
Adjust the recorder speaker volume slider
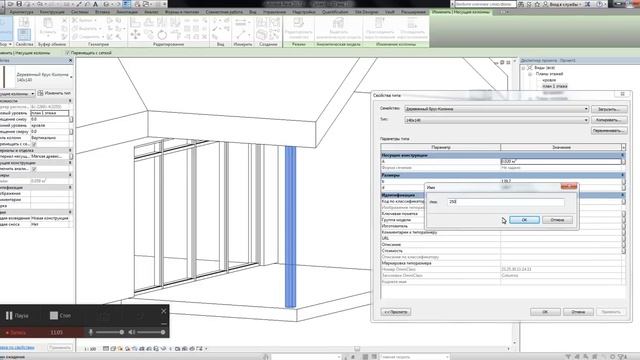pos(151,332)
